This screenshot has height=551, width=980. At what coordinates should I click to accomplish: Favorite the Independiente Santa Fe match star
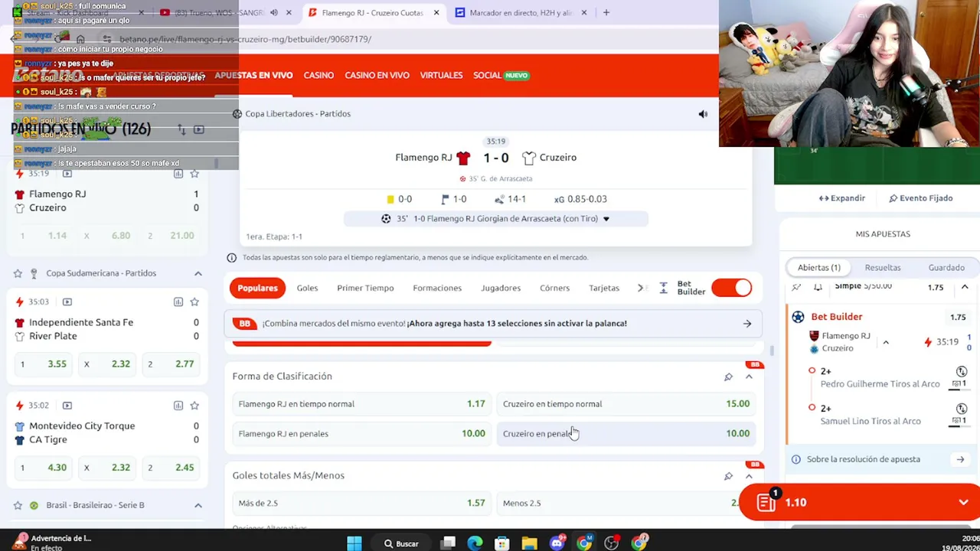coord(194,302)
